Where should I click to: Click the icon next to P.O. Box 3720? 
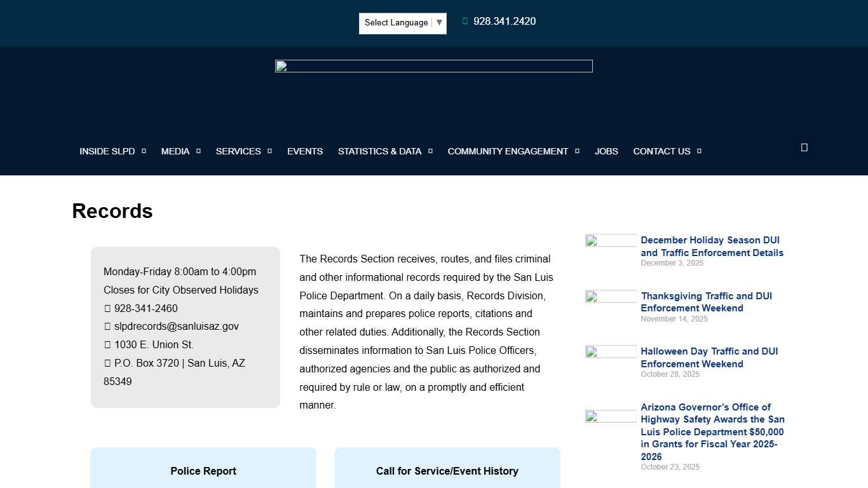107,363
